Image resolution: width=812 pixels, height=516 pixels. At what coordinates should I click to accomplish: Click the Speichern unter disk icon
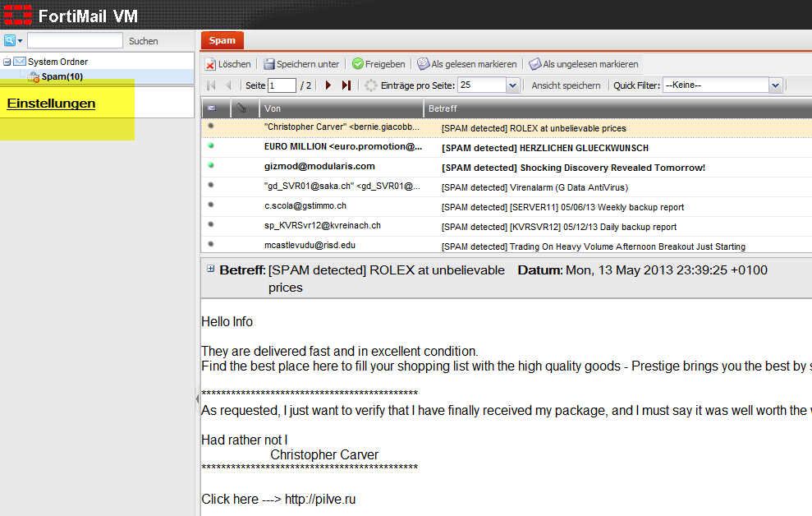tap(269, 64)
